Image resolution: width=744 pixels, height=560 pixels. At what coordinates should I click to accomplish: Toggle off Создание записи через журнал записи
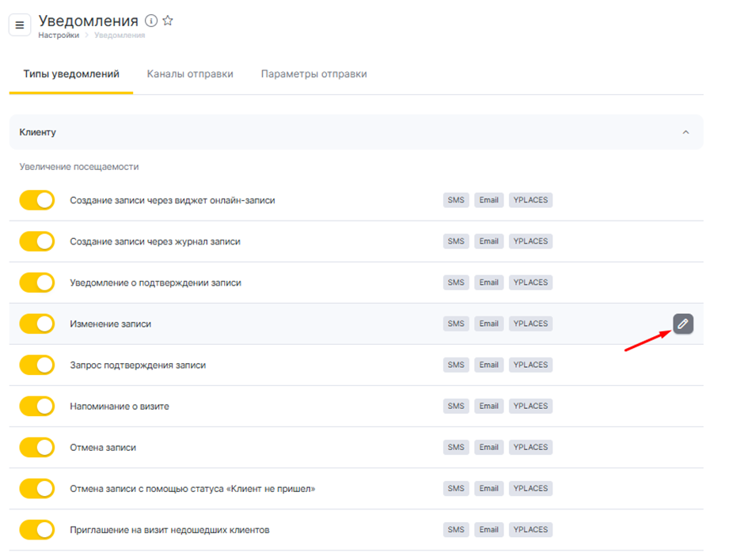(36, 241)
